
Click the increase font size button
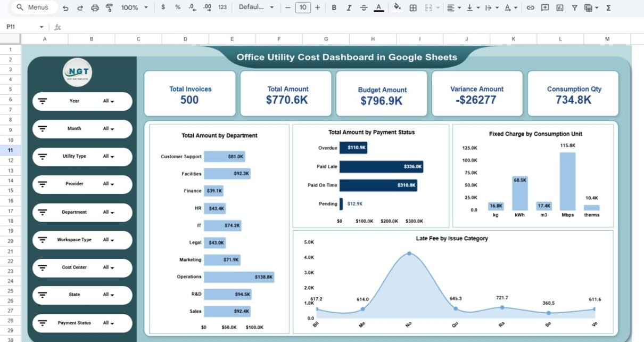tap(318, 7)
